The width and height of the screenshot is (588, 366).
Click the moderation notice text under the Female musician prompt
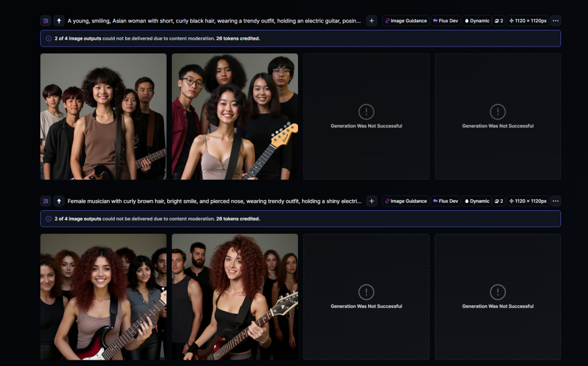tap(157, 219)
